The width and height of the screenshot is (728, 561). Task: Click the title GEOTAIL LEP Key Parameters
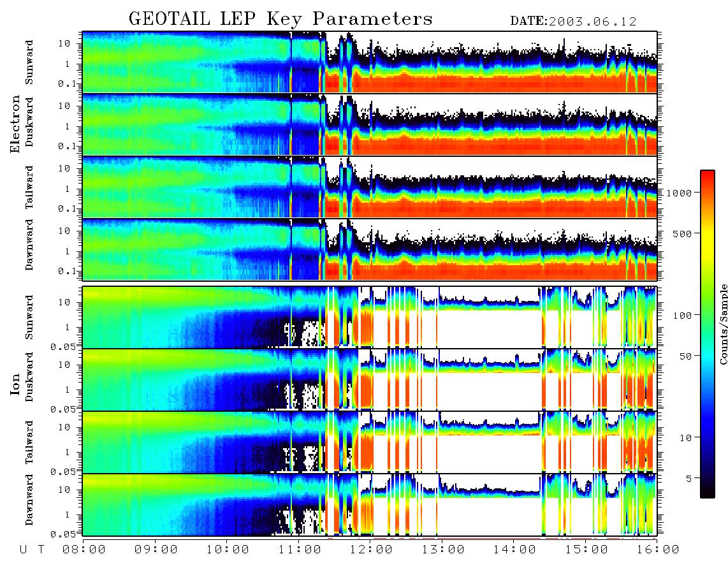(280, 19)
